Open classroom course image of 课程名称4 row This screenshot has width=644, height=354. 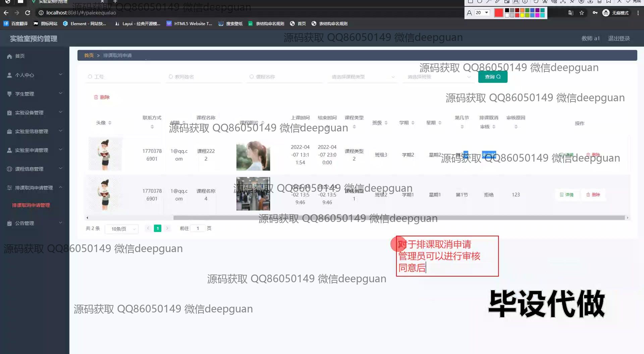click(x=253, y=194)
